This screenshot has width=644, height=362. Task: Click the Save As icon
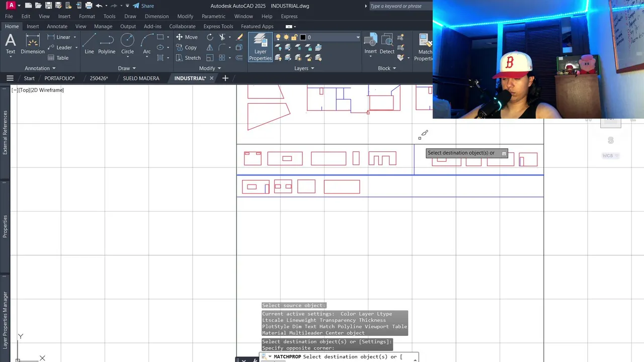point(59,6)
